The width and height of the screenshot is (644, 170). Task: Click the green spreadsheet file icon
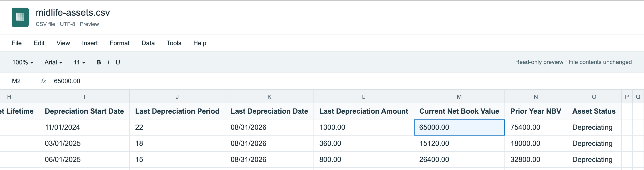[x=20, y=17]
